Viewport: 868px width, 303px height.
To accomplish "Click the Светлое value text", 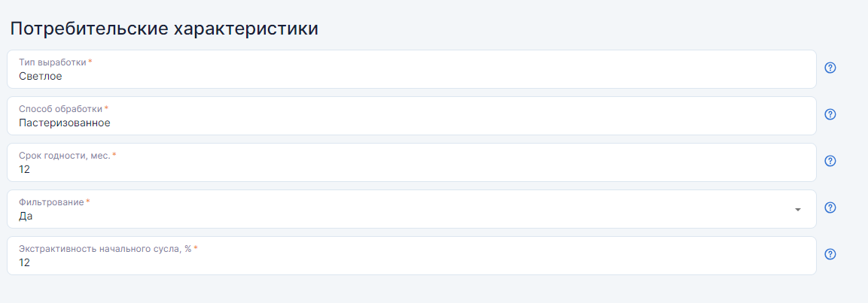I will click(x=41, y=76).
